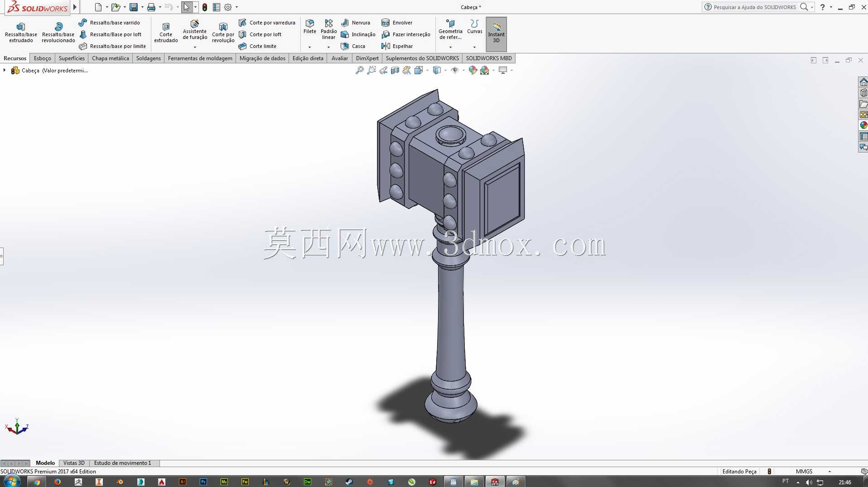This screenshot has height=487, width=868.
Task: Click Edit Appearance color ball
Action: coord(473,70)
